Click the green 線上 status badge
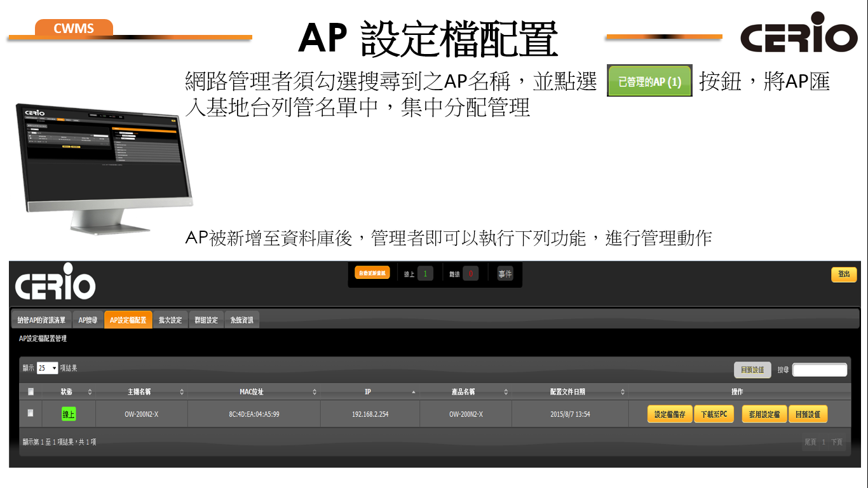Viewport: 868px width, 488px height. click(x=69, y=414)
